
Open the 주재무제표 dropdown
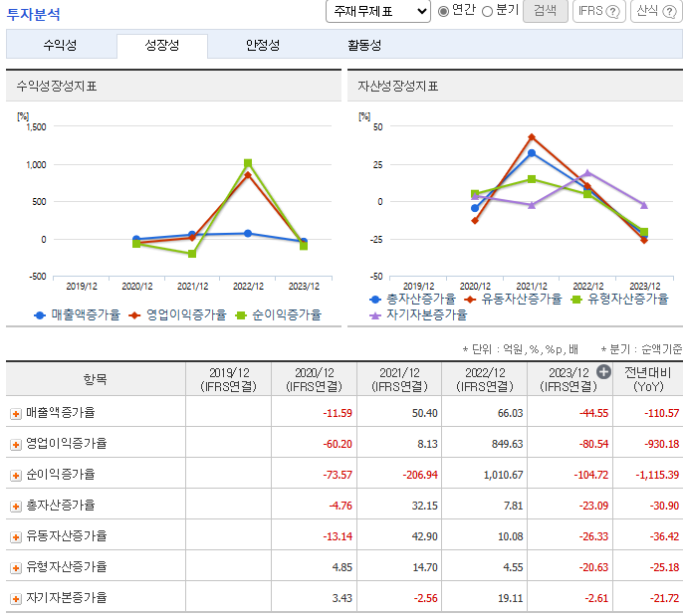tap(378, 11)
